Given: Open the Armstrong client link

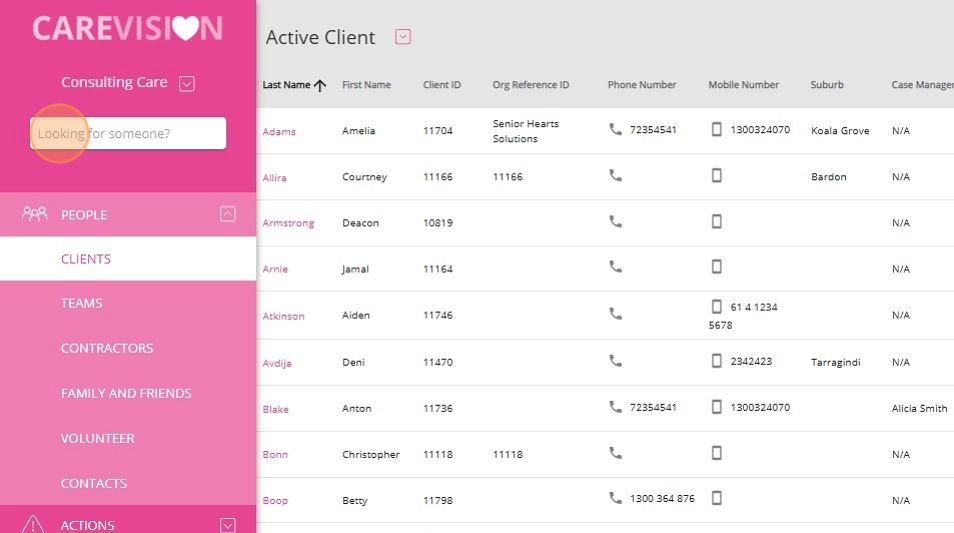Looking at the screenshot, I should coord(288,223).
